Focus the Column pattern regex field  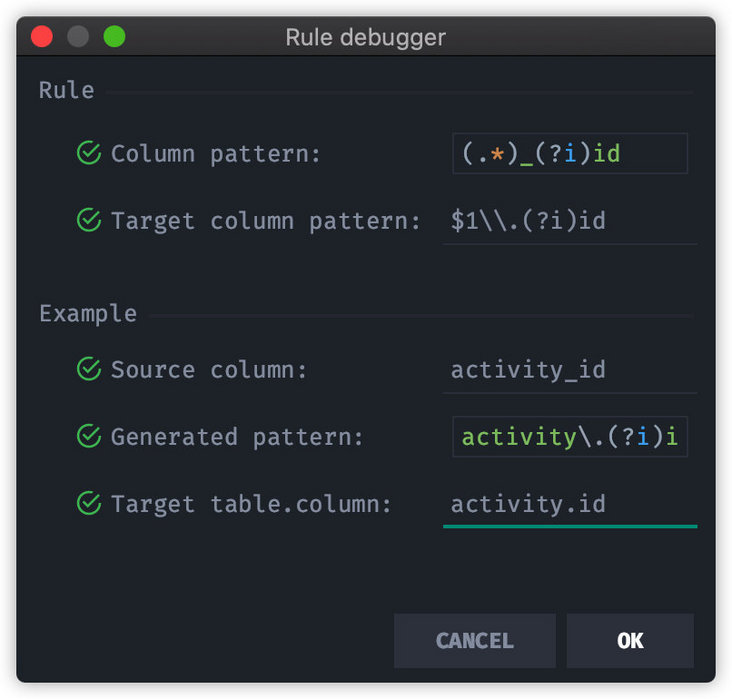569,154
